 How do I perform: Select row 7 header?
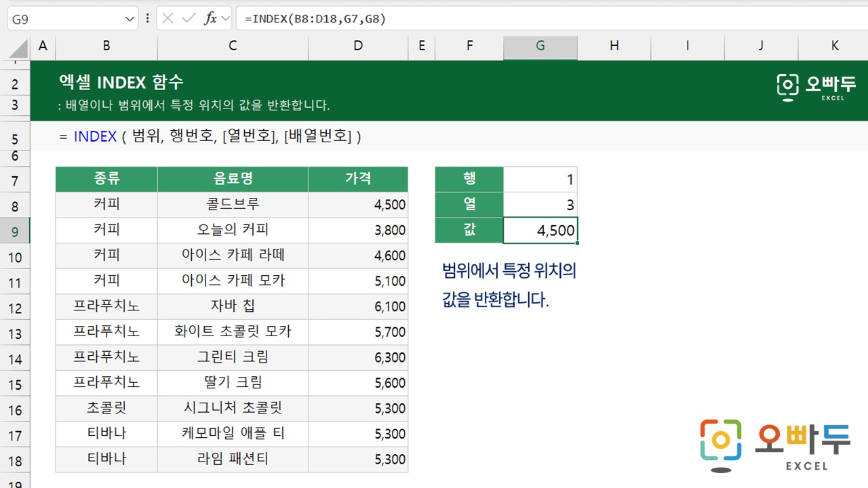pos(15,180)
